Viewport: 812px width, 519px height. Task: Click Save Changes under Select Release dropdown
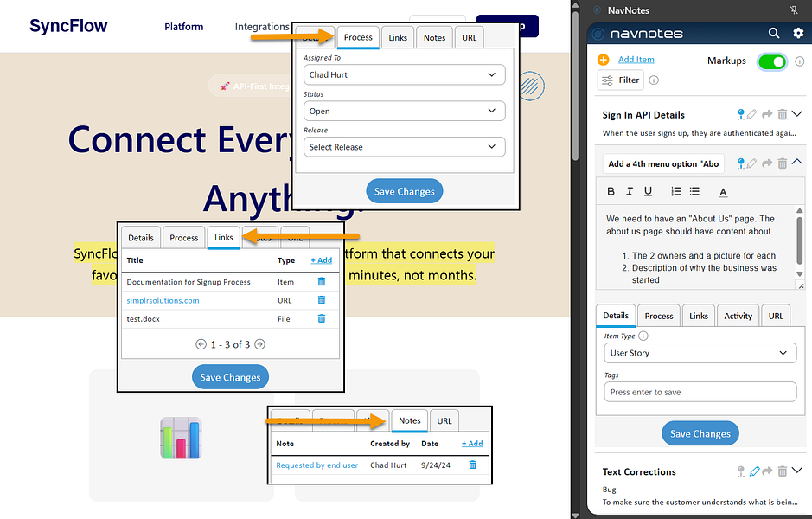tap(405, 191)
